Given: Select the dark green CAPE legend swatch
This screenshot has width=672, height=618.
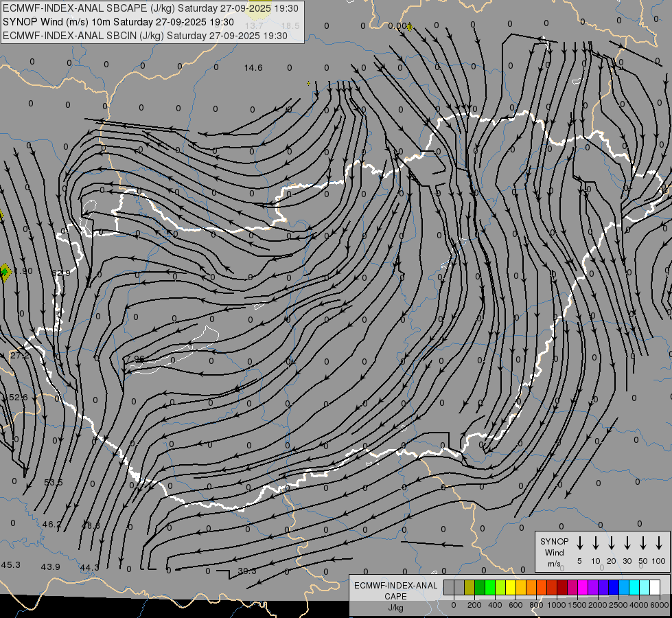Looking at the screenshot, I should coord(480,587).
